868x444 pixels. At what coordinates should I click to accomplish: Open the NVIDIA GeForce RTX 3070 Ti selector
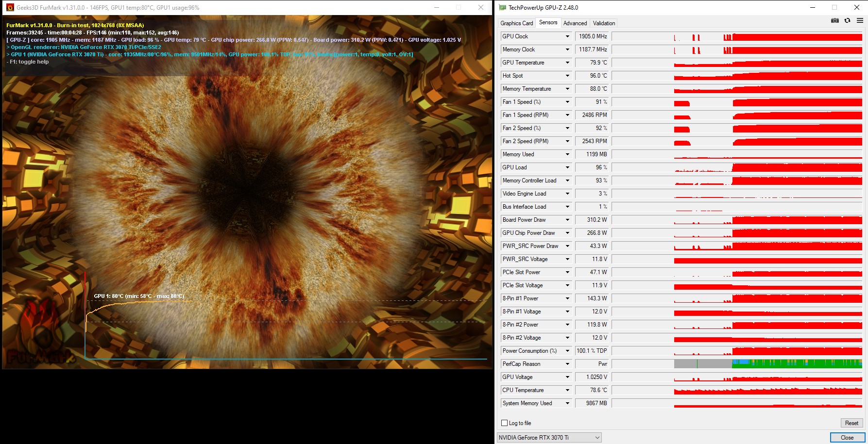click(549, 438)
